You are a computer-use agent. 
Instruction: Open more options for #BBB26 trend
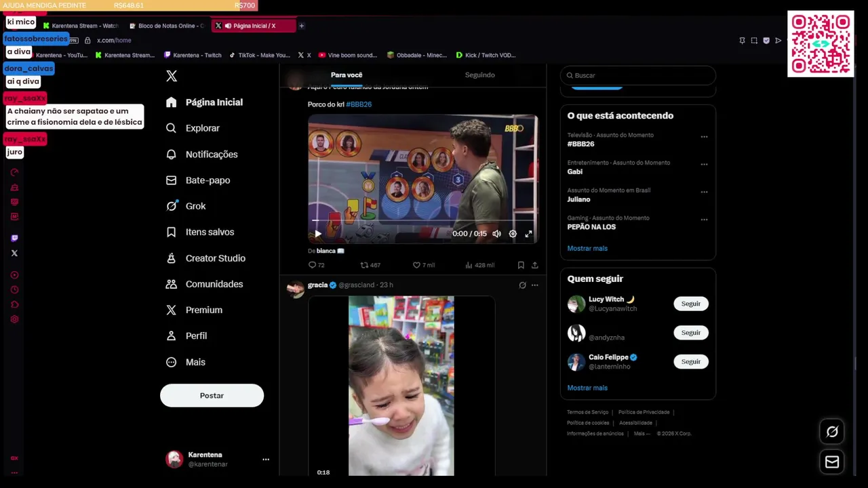704,137
